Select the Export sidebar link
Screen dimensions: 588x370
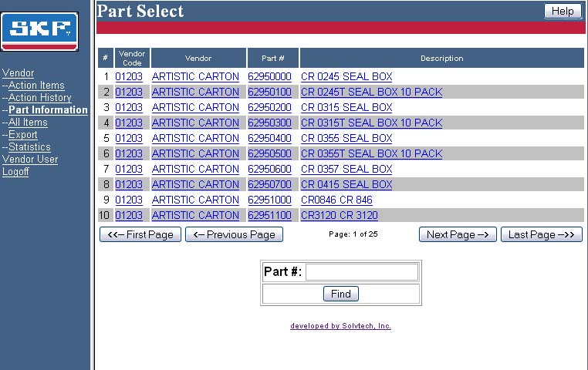(23, 135)
